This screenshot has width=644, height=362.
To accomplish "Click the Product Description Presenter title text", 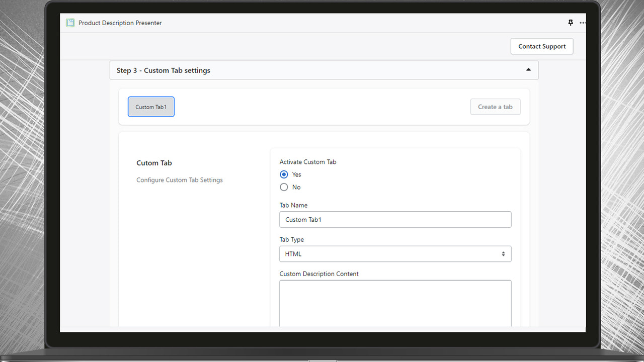I will 120,23.
